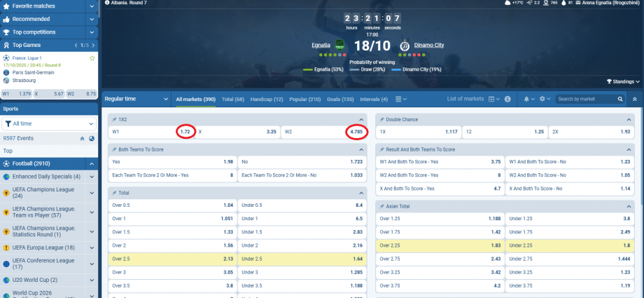Click the Search by market field
Image resolution: width=644 pixels, height=298 pixels.
coord(587,99)
